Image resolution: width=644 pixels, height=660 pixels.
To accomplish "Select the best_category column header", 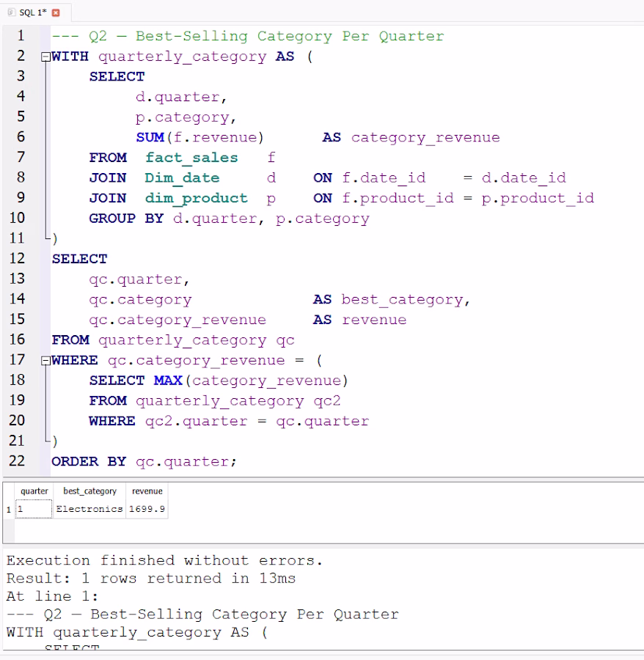I will 89,491.
